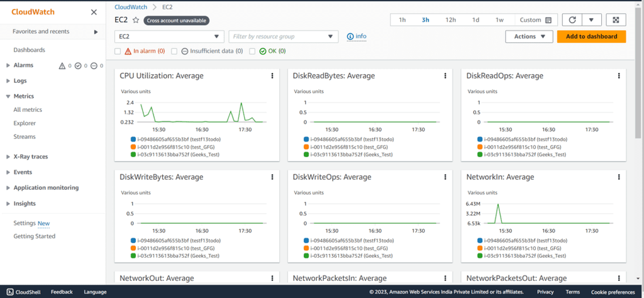Tick the OK filter checkbox
This screenshot has width=644, height=298.
click(252, 52)
